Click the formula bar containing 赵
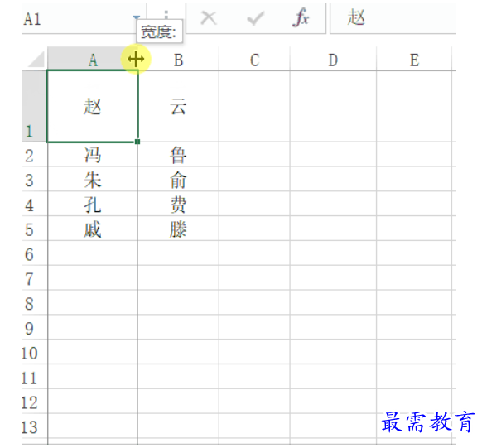Image resolution: width=482 pixels, height=448 pixels. point(393,18)
